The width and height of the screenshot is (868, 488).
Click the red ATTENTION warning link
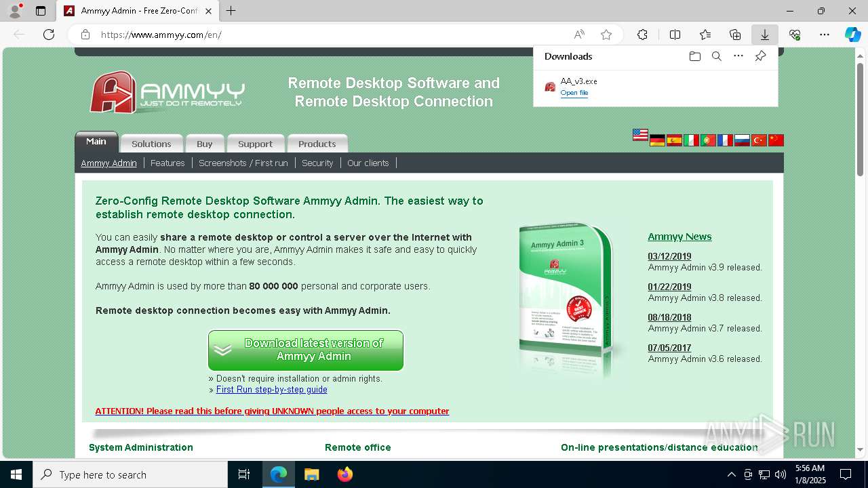point(272,411)
